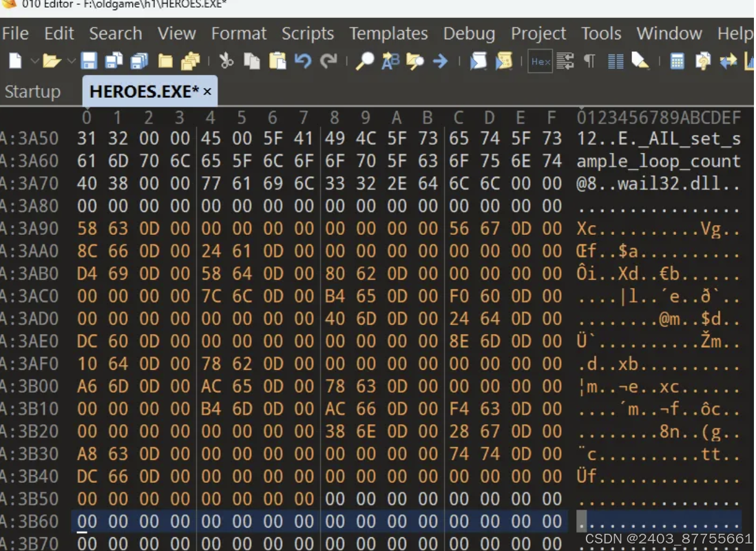Viewport: 756px width, 551px height.
Task: Click ASCII text '@8..wail32.dll..'
Action: click(659, 183)
